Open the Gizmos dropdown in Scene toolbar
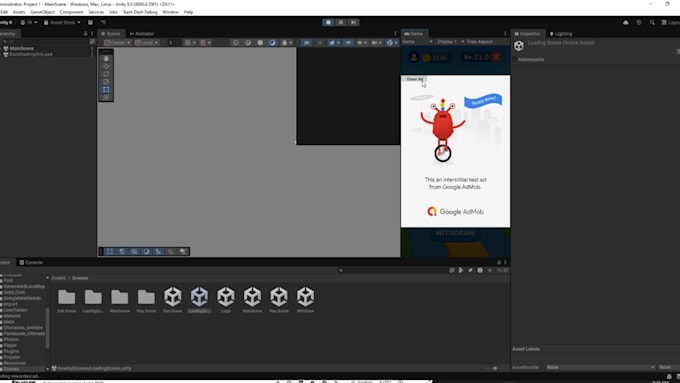 392,43
